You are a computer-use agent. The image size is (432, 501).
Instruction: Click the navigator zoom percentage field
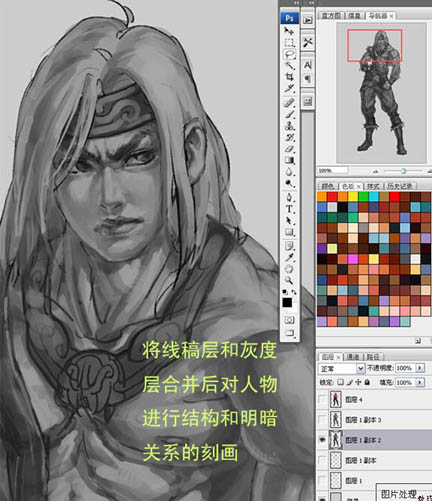(332, 171)
